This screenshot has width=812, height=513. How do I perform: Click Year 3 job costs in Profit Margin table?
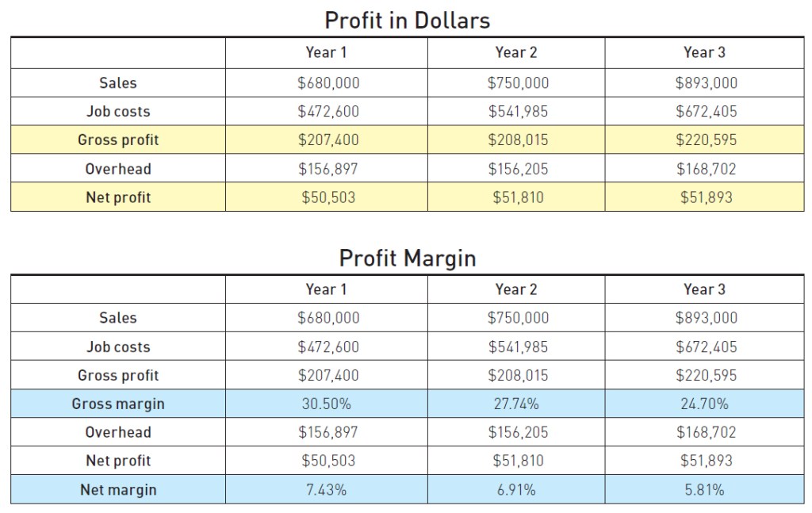pyautogui.click(x=706, y=346)
